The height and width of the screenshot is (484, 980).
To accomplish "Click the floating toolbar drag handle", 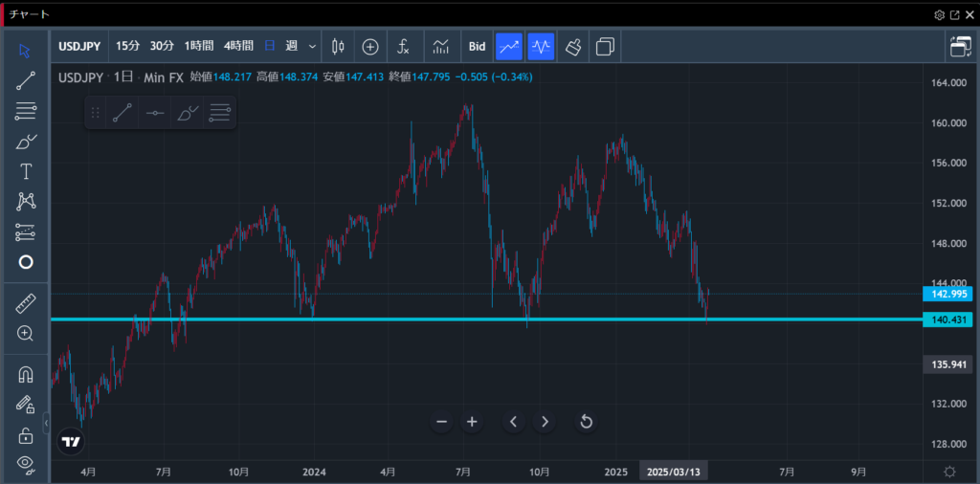I will (x=95, y=113).
